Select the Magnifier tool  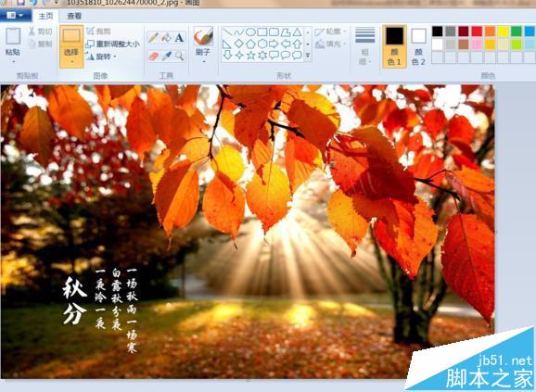(179, 56)
